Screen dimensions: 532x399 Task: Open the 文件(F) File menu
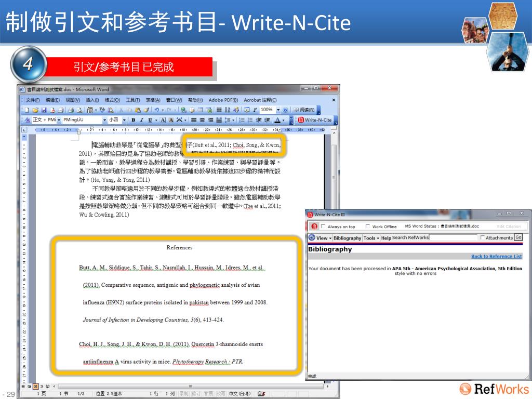[x=33, y=100]
